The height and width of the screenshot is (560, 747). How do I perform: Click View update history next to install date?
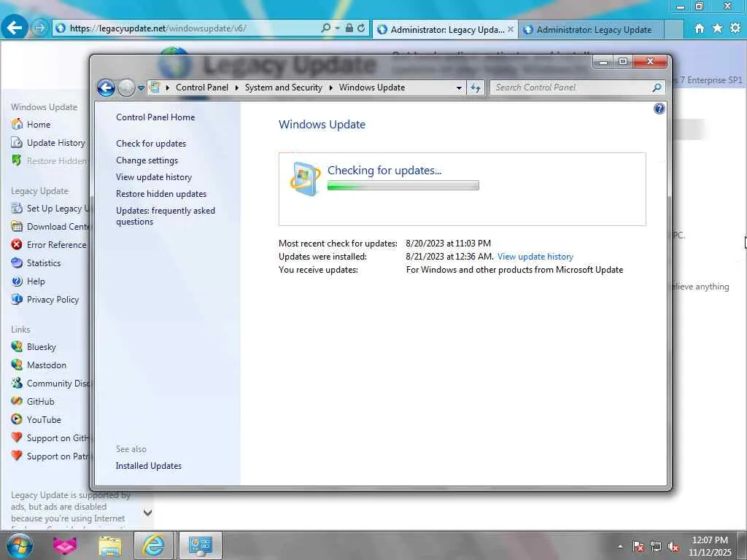coord(535,257)
